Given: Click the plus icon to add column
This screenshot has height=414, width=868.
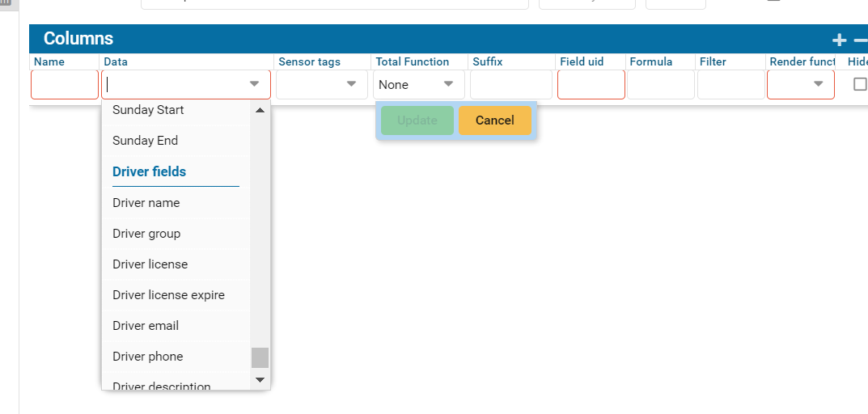Looking at the screenshot, I should coord(840,40).
